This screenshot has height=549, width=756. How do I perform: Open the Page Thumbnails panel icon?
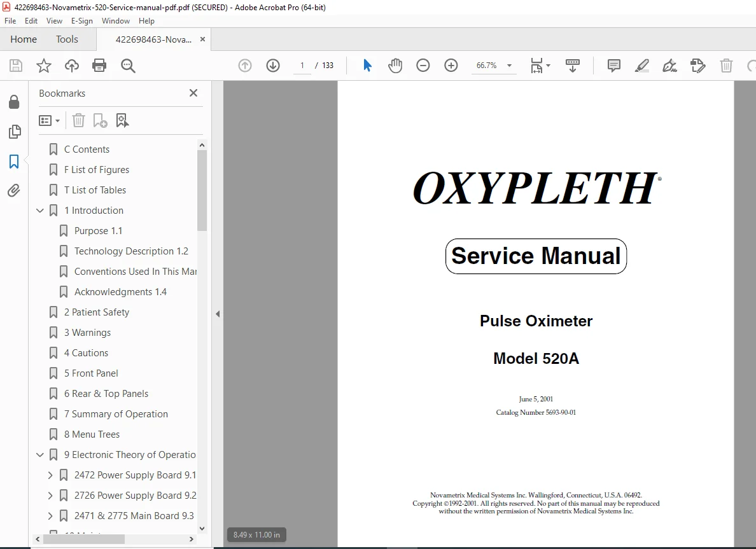coord(15,132)
